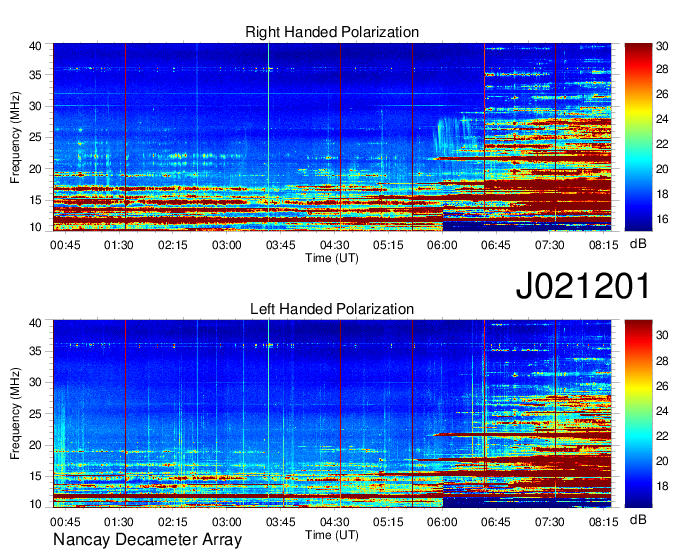This screenshot has height=552, width=680.
Task: Click the dB unit label beside the top plot
Action: coord(638,244)
